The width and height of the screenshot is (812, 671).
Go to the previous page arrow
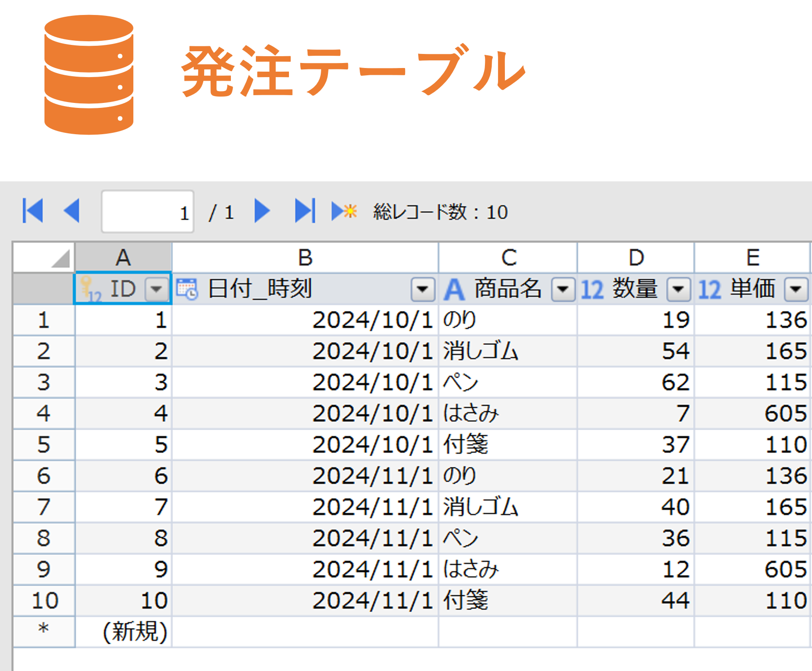coord(72,211)
